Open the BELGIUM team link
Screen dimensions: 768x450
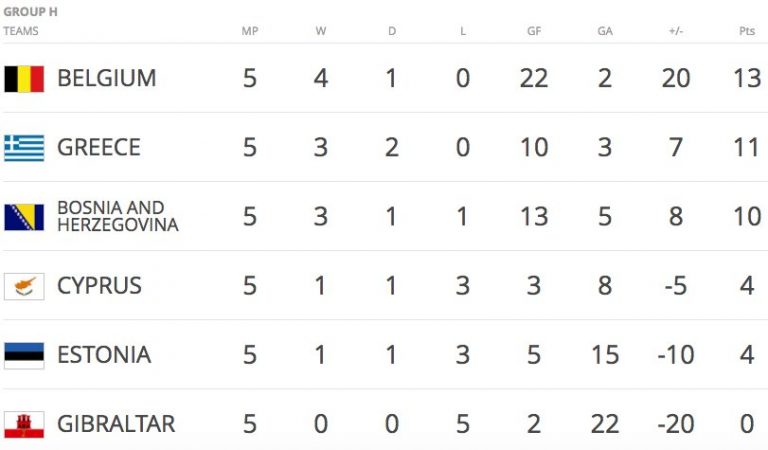click(107, 79)
